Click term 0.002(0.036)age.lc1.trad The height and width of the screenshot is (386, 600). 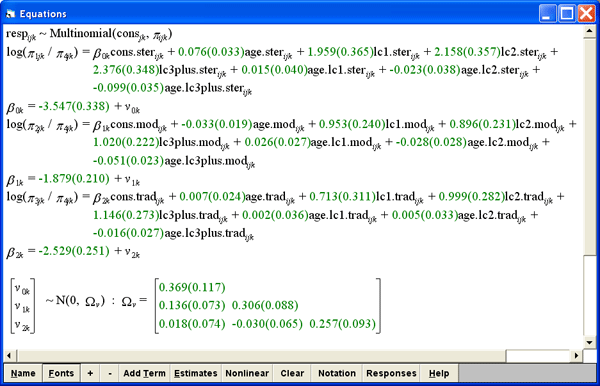click(x=310, y=215)
